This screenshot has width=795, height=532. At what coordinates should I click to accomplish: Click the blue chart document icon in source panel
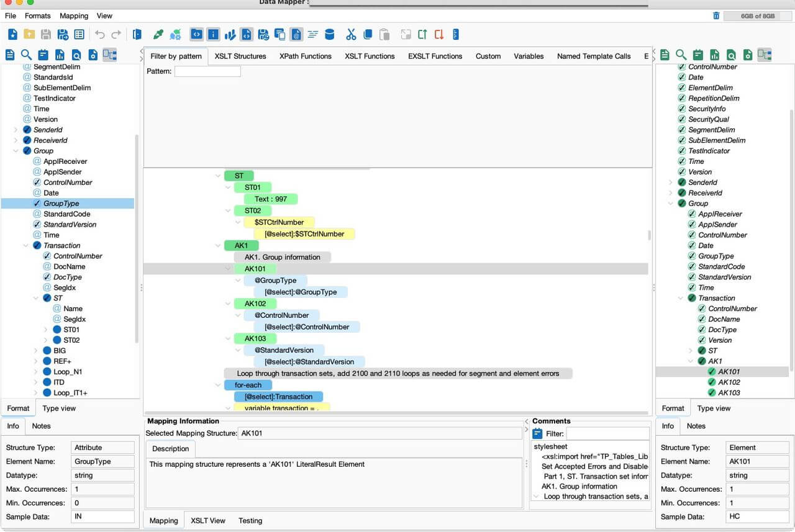pyautogui.click(x=60, y=55)
